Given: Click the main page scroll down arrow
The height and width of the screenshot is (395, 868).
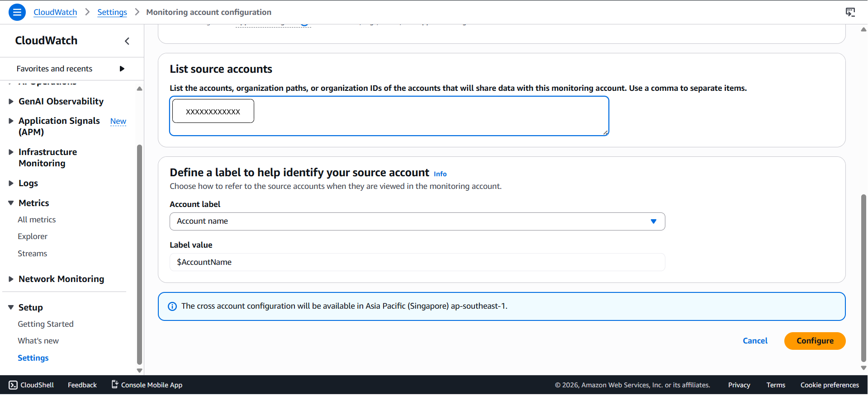Looking at the screenshot, I should [863, 368].
